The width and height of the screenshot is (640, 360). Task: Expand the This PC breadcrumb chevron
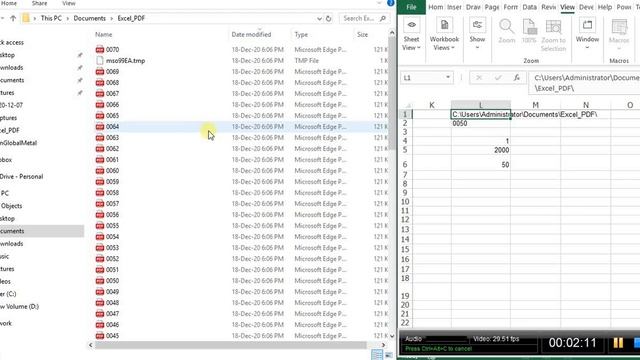pos(67,18)
